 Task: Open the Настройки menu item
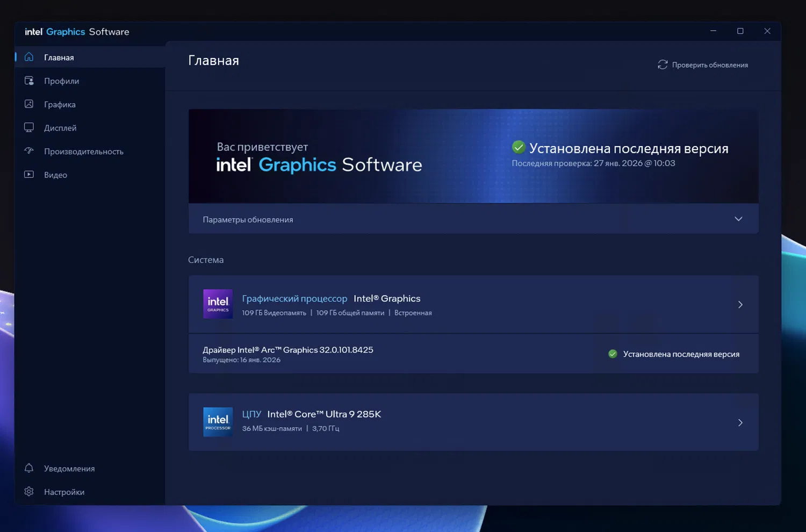click(90, 492)
